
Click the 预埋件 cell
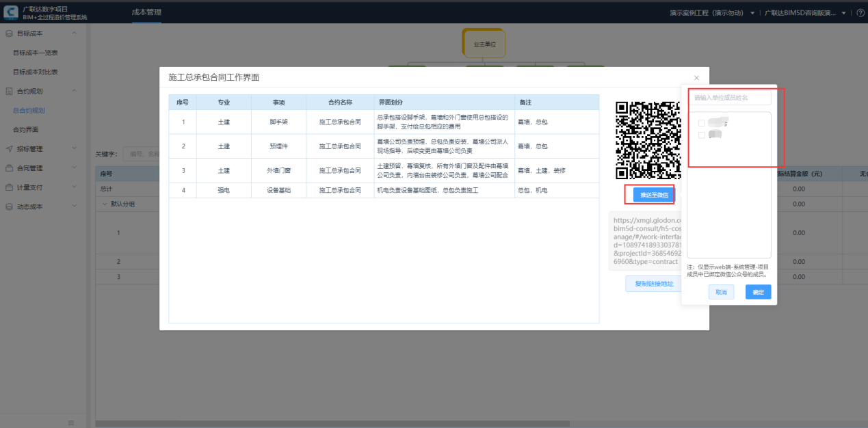[279, 146]
